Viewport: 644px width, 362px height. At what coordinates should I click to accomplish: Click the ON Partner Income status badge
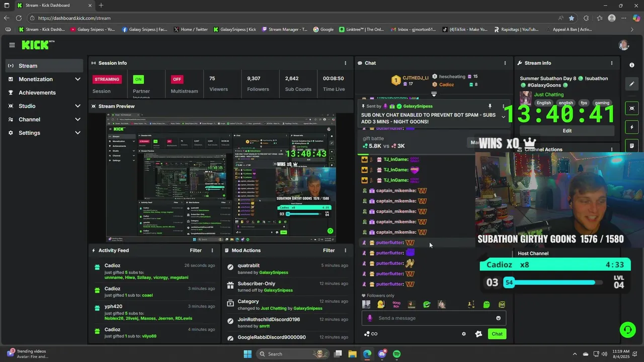coord(138,79)
